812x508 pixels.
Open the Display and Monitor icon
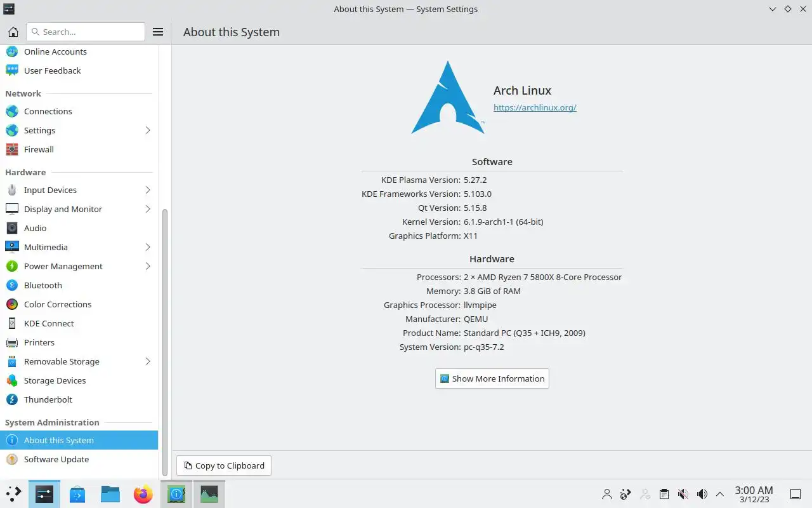tap(12, 209)
